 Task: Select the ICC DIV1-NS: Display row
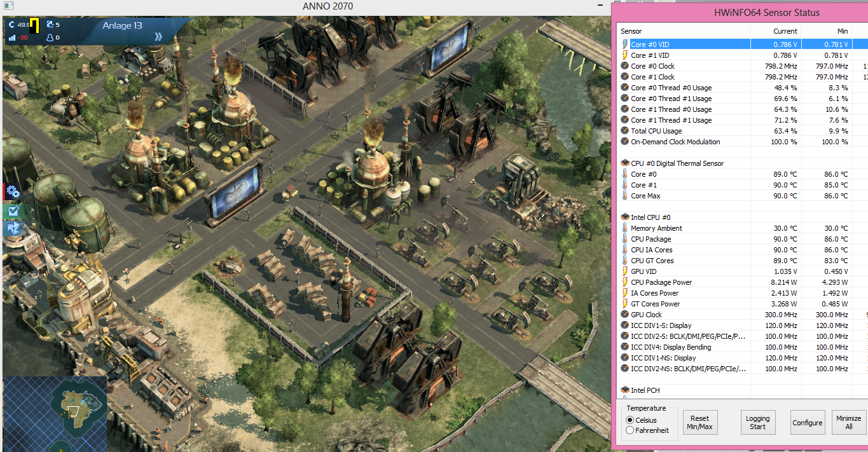(x=743, y=358)
